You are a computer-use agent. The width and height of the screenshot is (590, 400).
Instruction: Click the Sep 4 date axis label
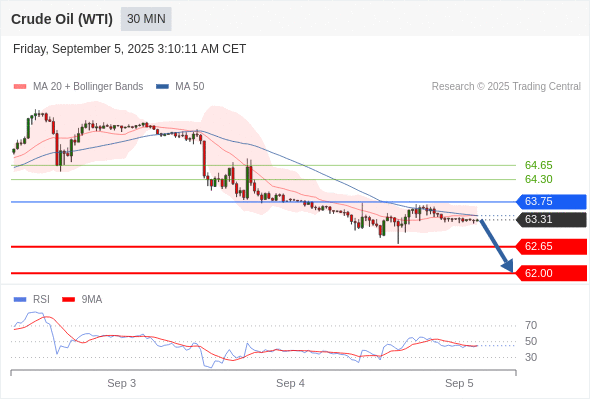tap(290, 383)
